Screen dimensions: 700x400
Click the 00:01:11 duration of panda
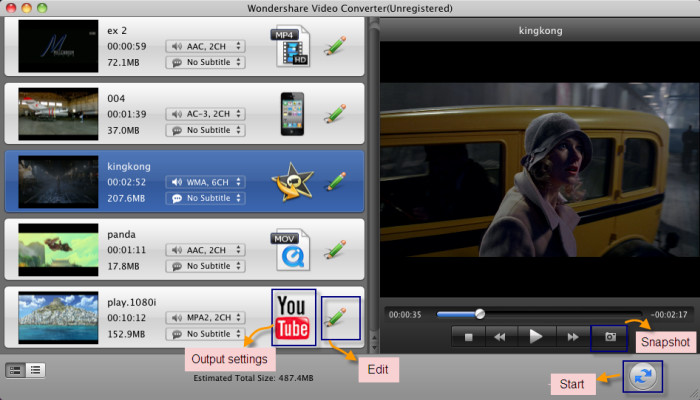(x=126, y=250)
